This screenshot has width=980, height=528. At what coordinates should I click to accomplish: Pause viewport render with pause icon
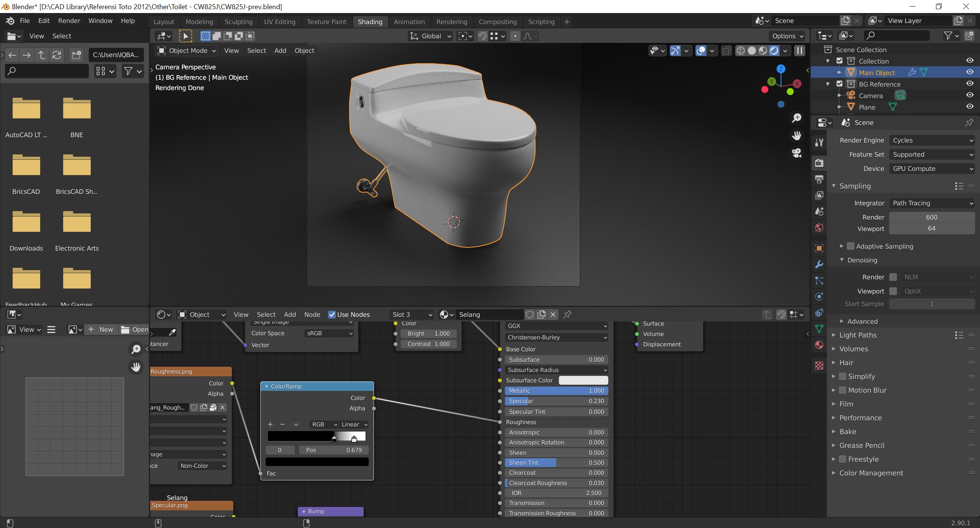coord(800,51)
